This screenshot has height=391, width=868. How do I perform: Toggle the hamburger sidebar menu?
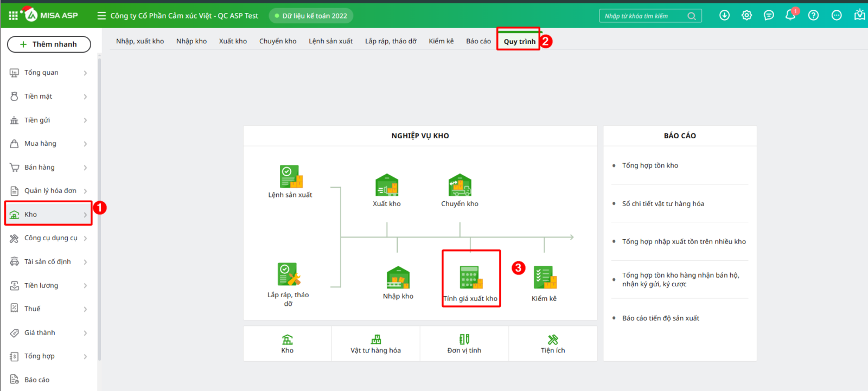click(x=101, y=16)
